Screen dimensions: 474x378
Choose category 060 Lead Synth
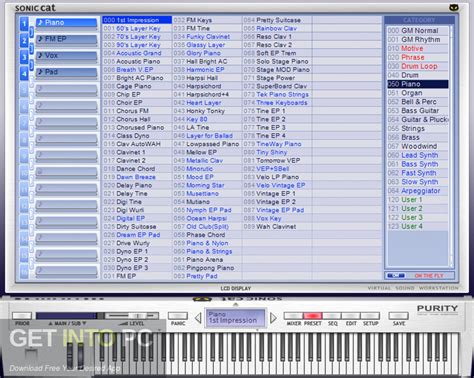(x=418, y=155)
